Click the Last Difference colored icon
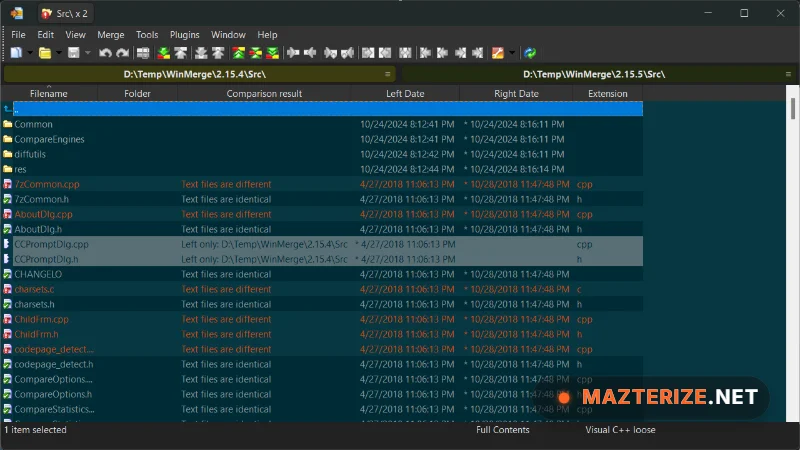This screenshot has height=450, width=800. click(273, 53)
